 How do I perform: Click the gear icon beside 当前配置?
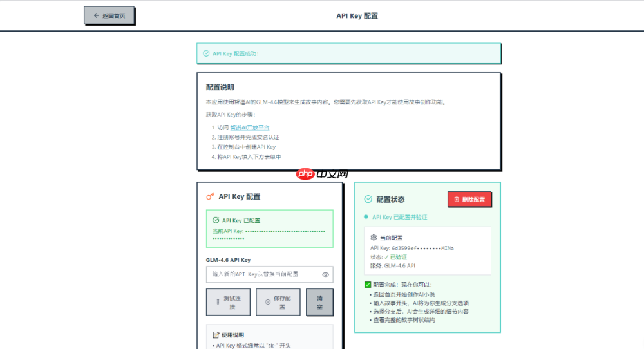[374, 238]
